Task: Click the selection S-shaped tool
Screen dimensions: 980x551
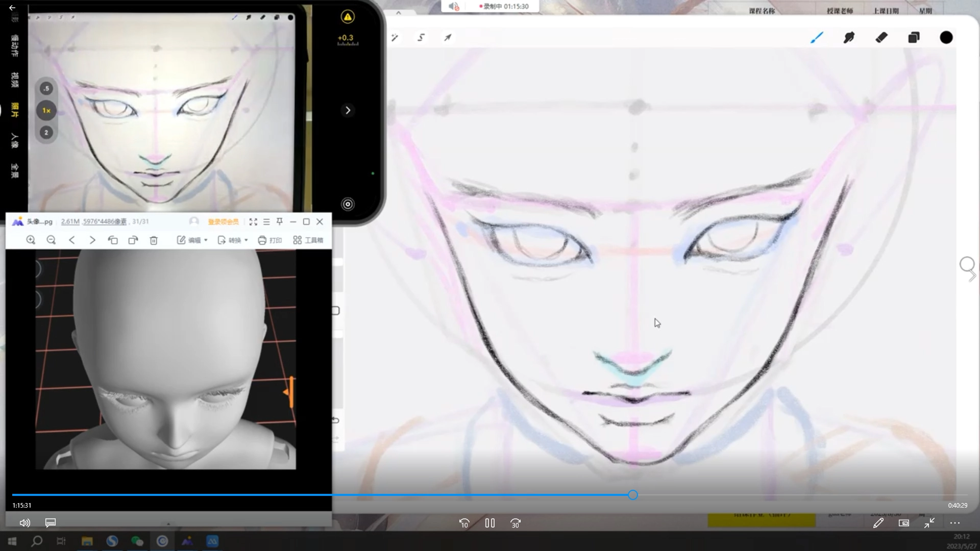Action: 421,37
